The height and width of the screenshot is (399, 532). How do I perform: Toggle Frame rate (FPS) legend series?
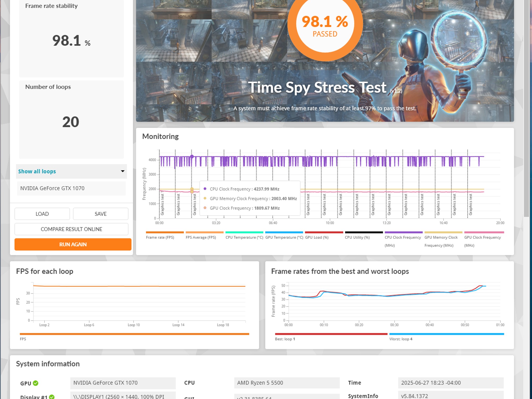tap(165, 235)
